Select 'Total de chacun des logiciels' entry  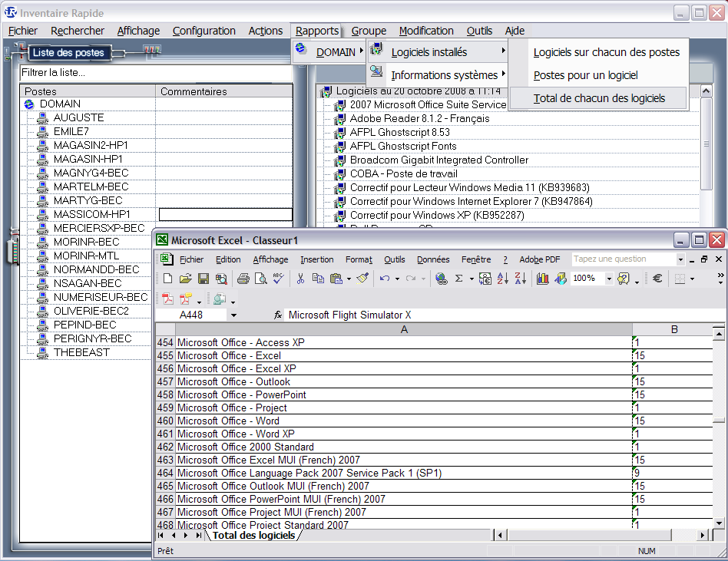599,98
